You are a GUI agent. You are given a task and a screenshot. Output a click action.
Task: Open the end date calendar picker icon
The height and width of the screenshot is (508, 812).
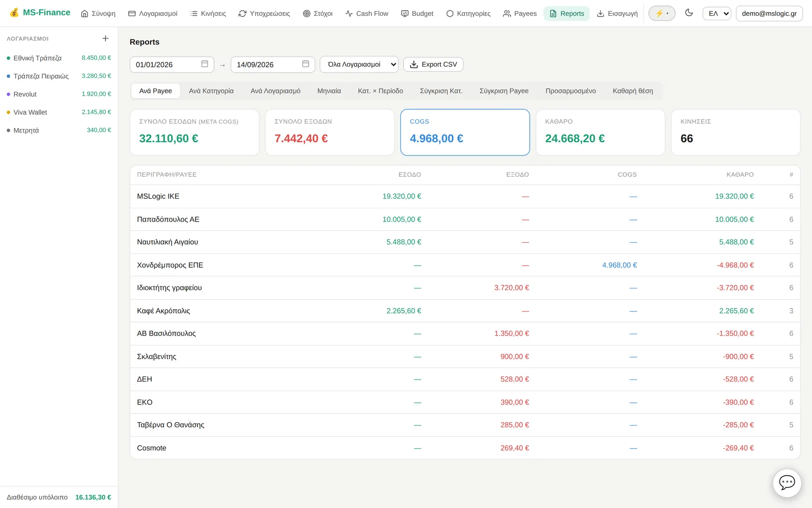point(306,64)
